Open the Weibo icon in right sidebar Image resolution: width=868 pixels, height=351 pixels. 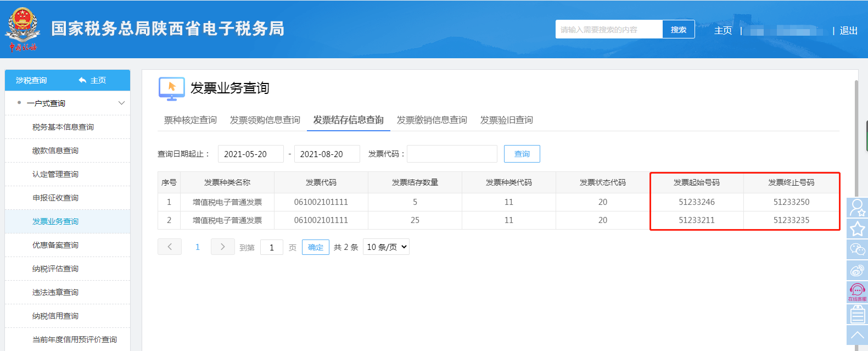[857, 270]
